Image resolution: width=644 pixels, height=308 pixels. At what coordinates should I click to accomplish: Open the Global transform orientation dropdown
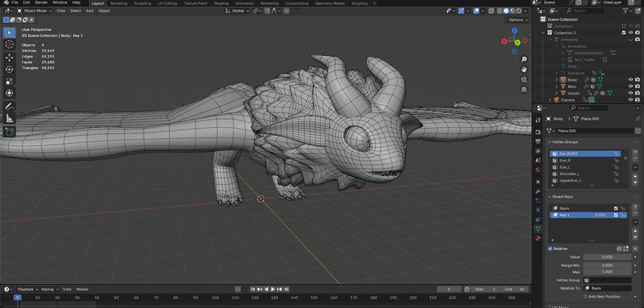tap(237, 11)
